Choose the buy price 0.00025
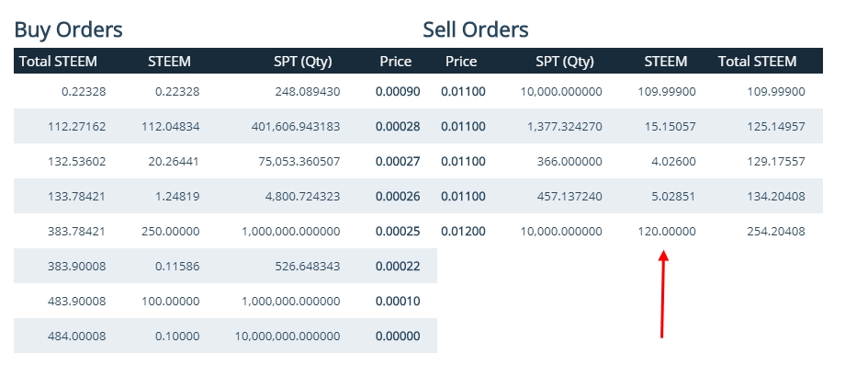Viewport: 868px width, 377px height. (397, 231)
